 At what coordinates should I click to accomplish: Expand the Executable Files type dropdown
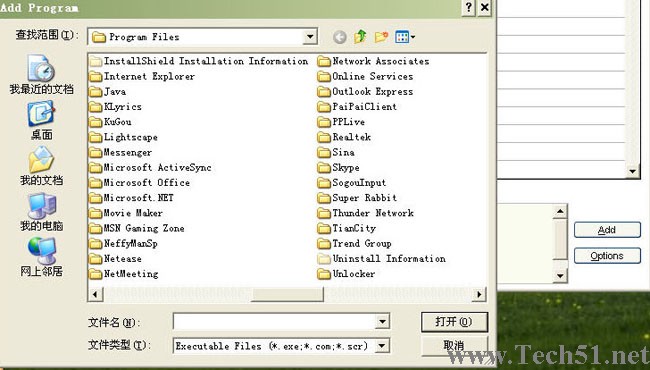click(x=382, y=346)
